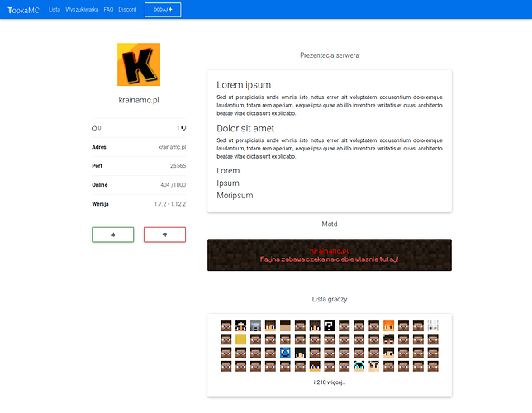Viewport: 532px width, 413px height.
Task: Select the question mark player head
Action: tap(329, 325)
